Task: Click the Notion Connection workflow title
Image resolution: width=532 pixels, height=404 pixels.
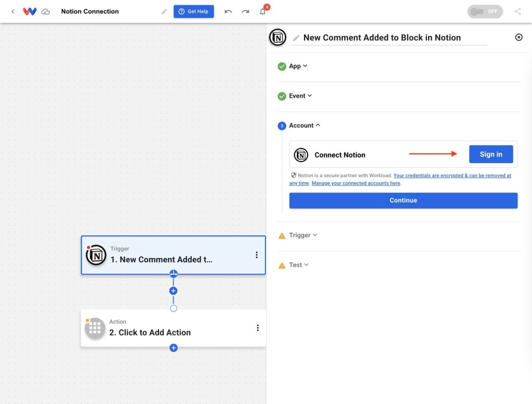Action: click(x=90, y=11)
